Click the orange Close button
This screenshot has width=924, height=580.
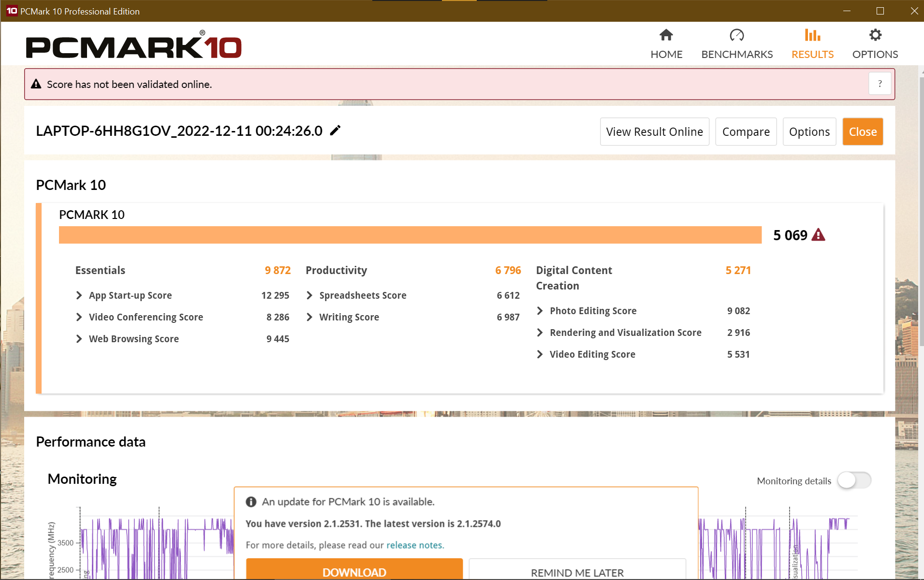tap(863, 131)
